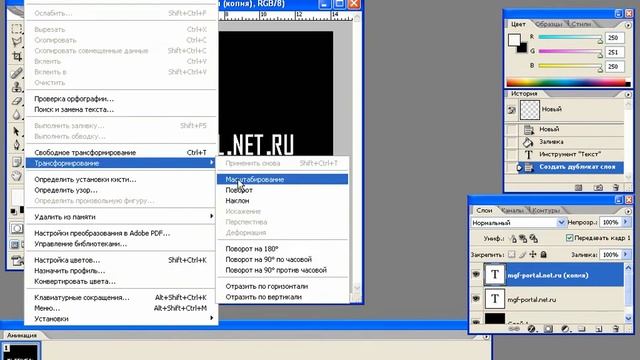Open the Цвет panel options menu arrow
This screenshot has width=640, height=360.
click(628, 25)
